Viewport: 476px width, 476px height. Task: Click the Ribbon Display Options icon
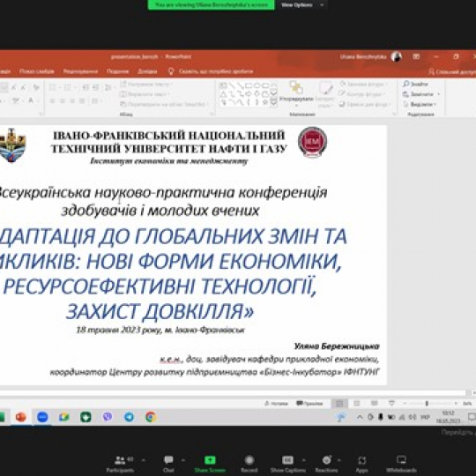416,56
